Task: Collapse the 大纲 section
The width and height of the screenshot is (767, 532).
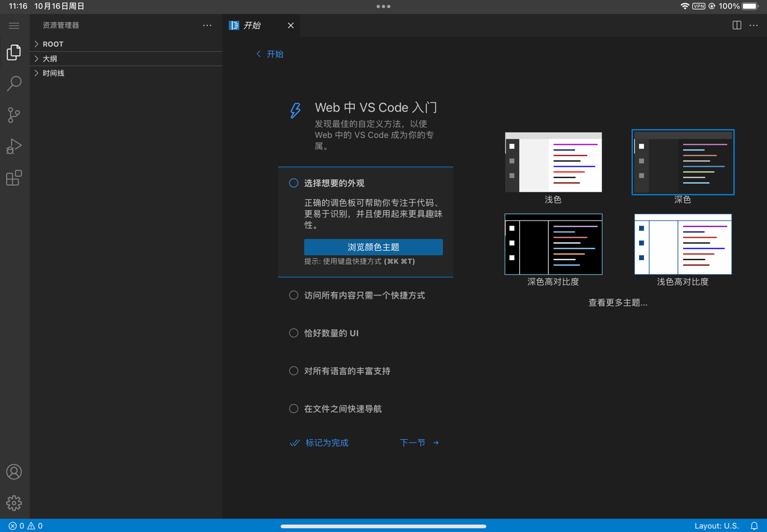Action: [49, 58]
